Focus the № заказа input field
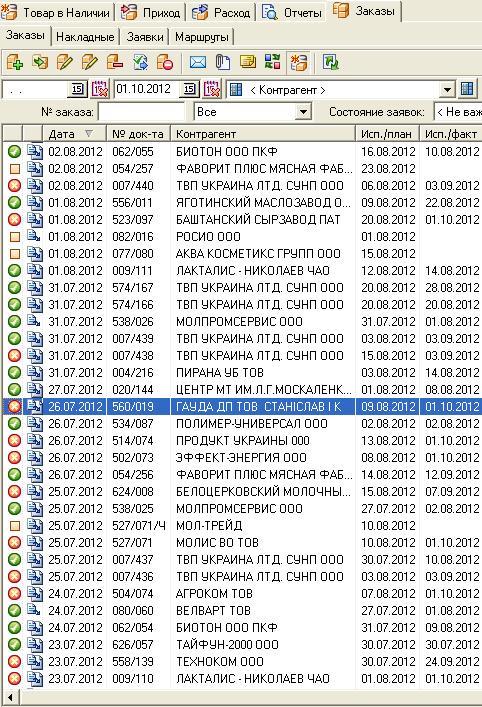482x707 pixels. point(142,112)
